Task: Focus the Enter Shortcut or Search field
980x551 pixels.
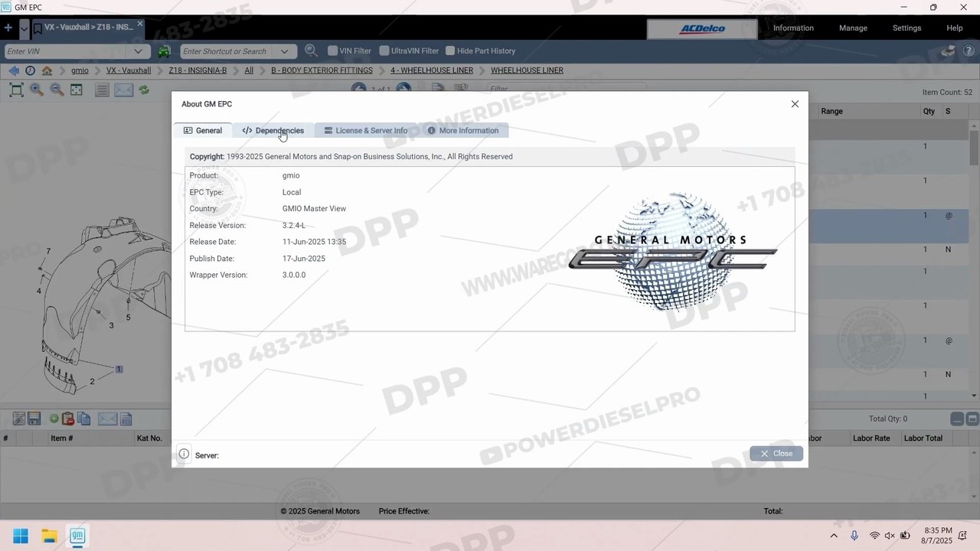Action: click(227, 51)
